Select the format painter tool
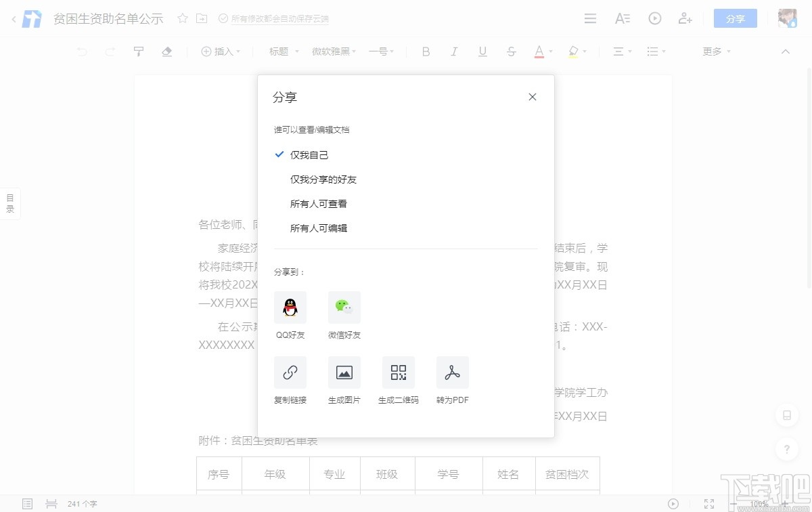Image resolution: width=812 pixels, height=512 pixels. (139, 51)
